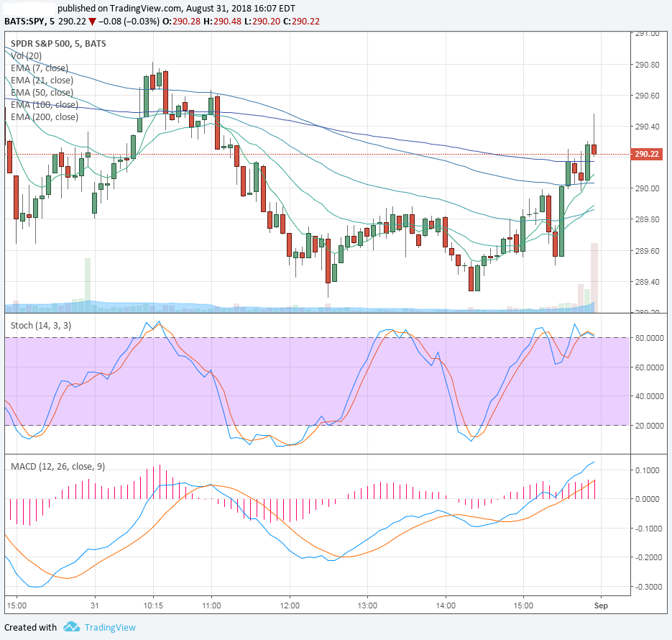Click the 'Created with' footer text
Viewport: 672px width, 640px height.
click(30, 628)
